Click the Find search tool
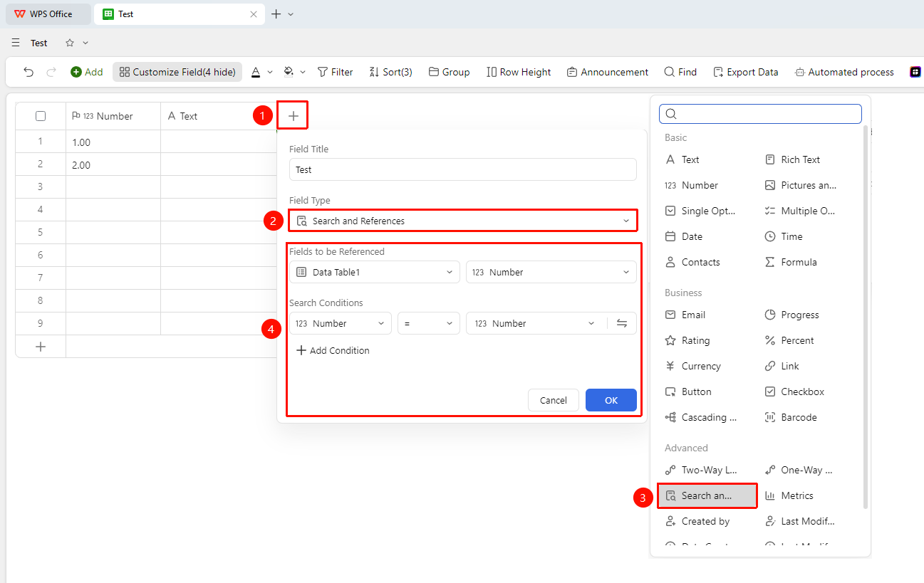The width and height of the screenshot is (924, 583). [x=680, y=72]
